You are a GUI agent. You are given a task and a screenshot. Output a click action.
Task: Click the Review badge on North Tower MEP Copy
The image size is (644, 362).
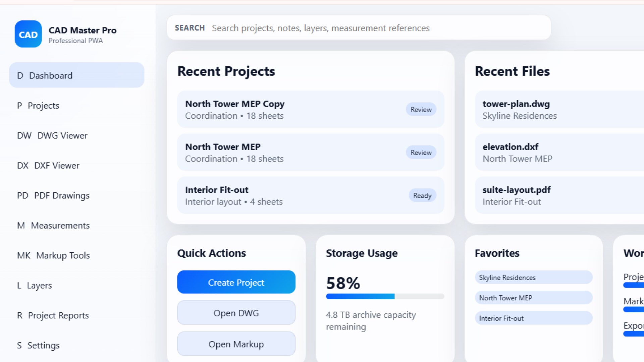[x=421, y=109]
